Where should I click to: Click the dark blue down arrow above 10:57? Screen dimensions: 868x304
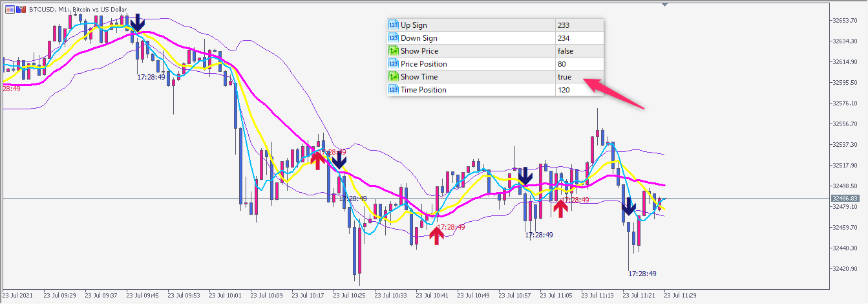(525, 175)
